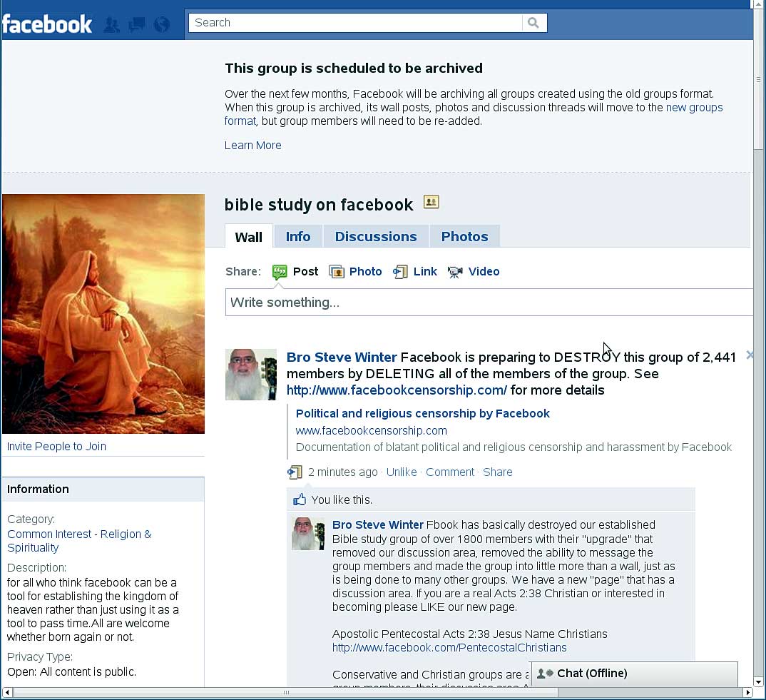
Task: Open friend requests icon in header
Action: click(112, 24)
